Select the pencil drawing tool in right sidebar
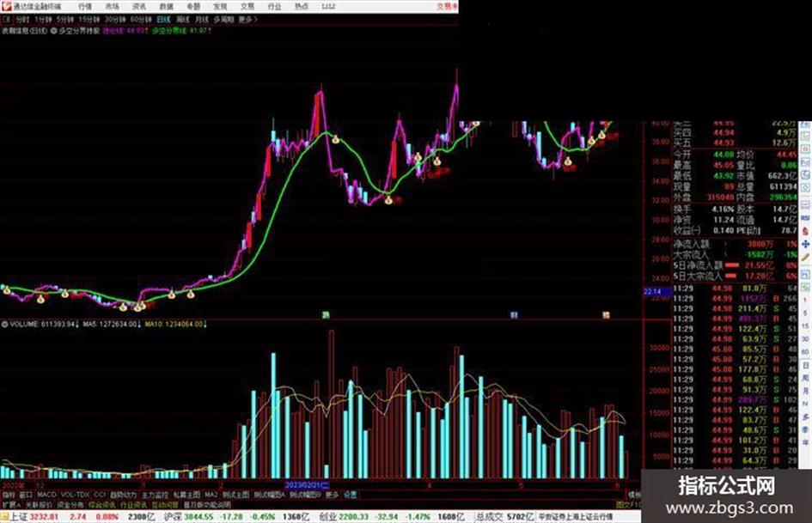Screen dimensions: 812x523 (x=805, y=257)
